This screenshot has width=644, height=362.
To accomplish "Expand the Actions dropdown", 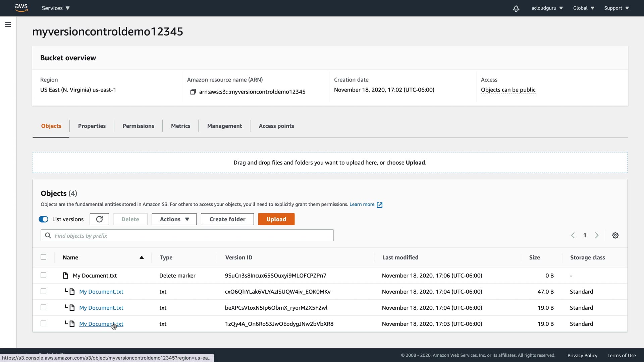I will tap(174, 219).
